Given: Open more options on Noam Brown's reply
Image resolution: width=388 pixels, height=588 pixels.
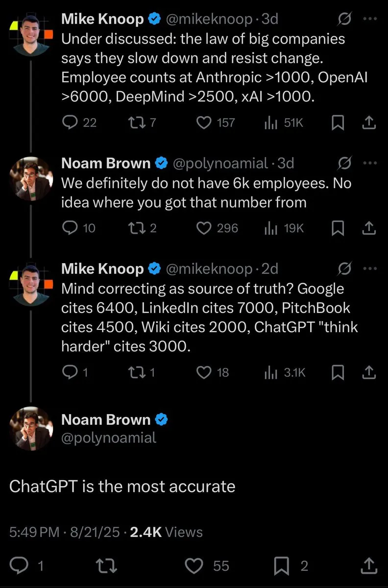Looking at the screenshot, I should tap(370, 163).
